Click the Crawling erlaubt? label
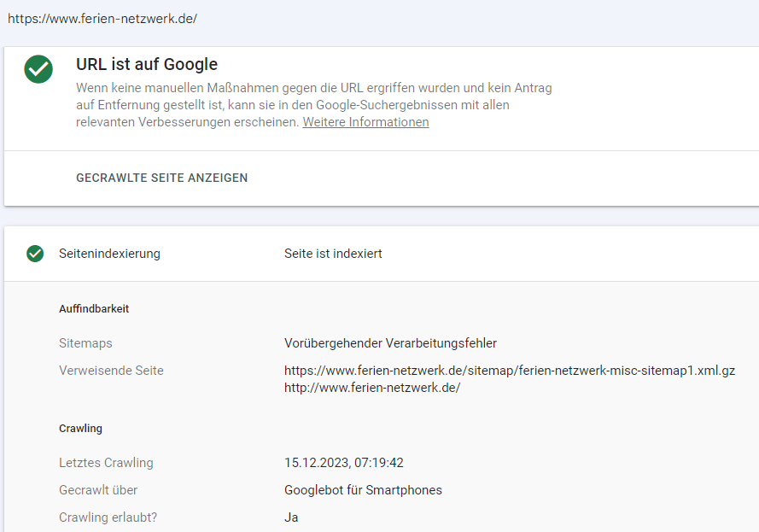The height and width of the screenshot is (532, 759). [108, 517]
